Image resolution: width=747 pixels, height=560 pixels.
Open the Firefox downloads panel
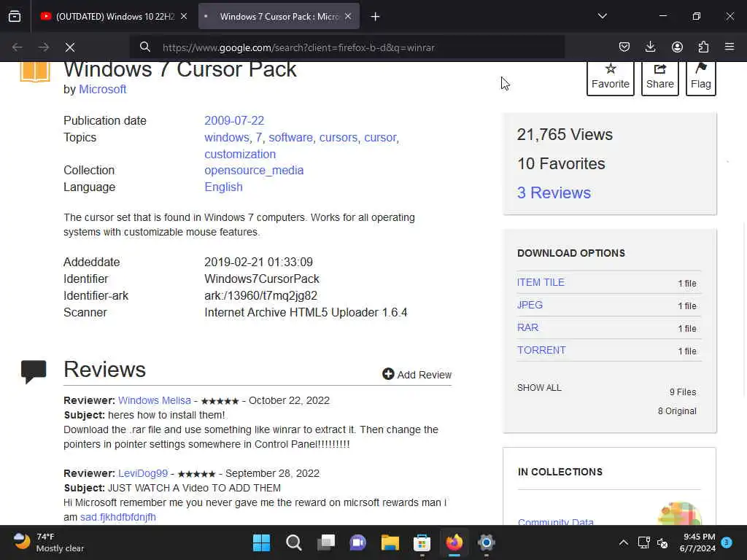point(650,47)
